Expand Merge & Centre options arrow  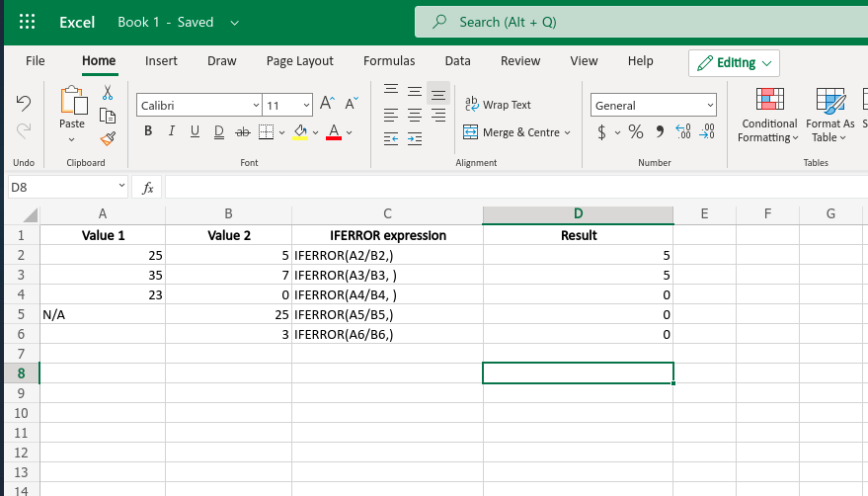568,132
